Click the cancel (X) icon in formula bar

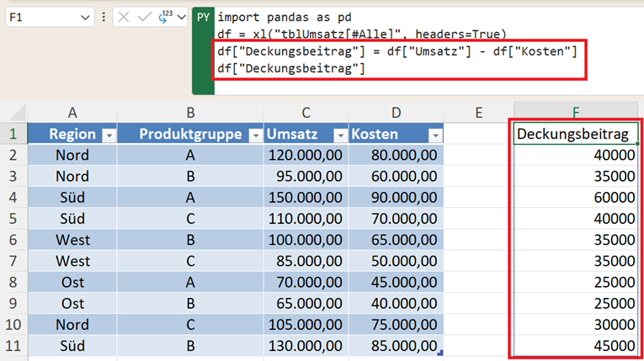125,17
